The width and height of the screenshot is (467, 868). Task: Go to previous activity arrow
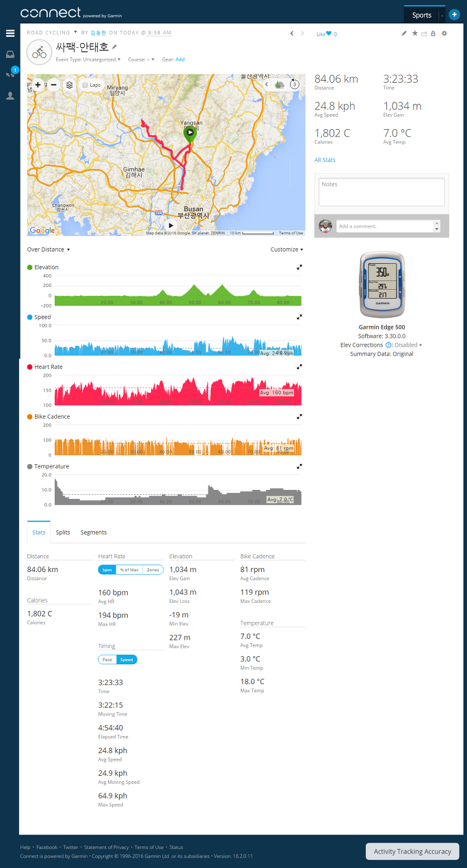tap(292, 33)
